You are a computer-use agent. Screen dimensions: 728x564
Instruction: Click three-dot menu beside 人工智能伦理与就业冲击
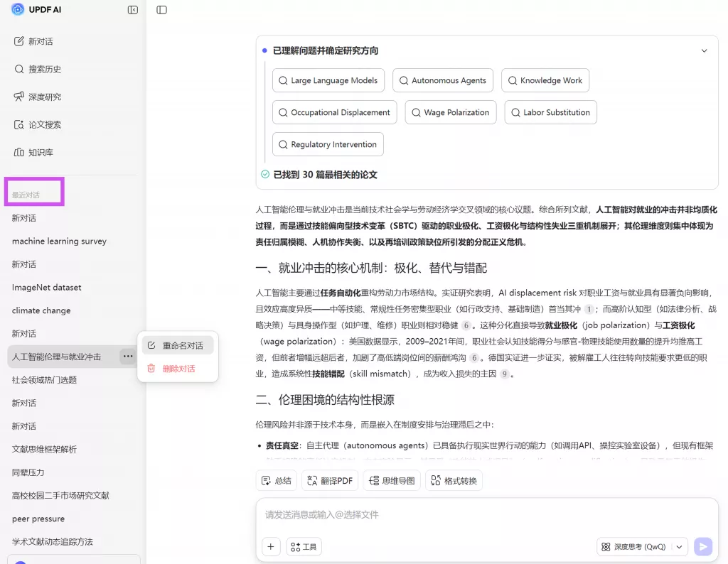tap(127, 357)
